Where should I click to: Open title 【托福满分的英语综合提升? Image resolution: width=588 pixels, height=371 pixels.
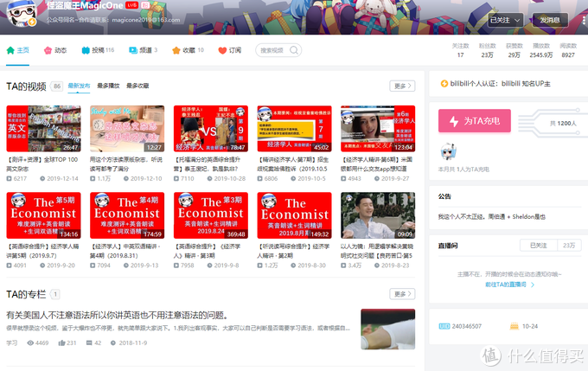point(208,164)
